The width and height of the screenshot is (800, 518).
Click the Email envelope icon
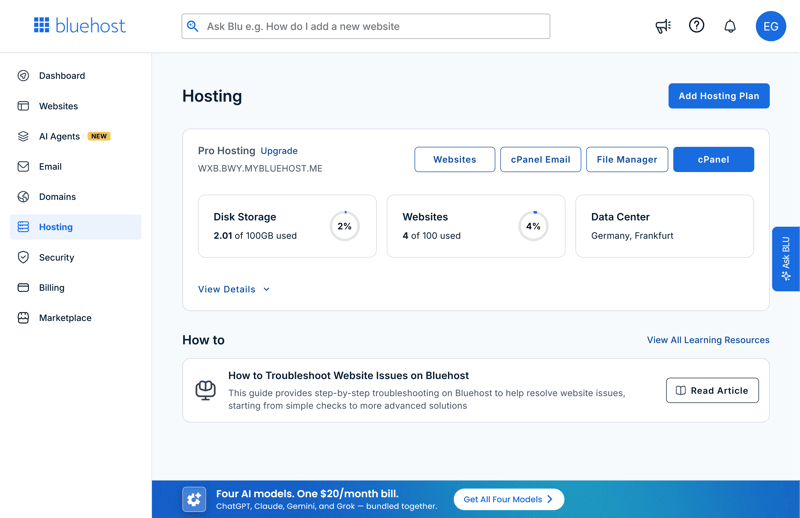coord(23,166)
